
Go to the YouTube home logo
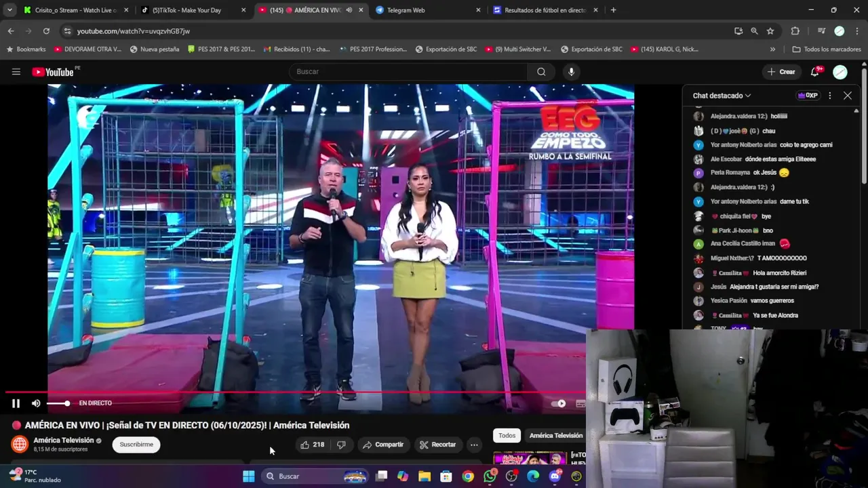(x=53, y=72)
